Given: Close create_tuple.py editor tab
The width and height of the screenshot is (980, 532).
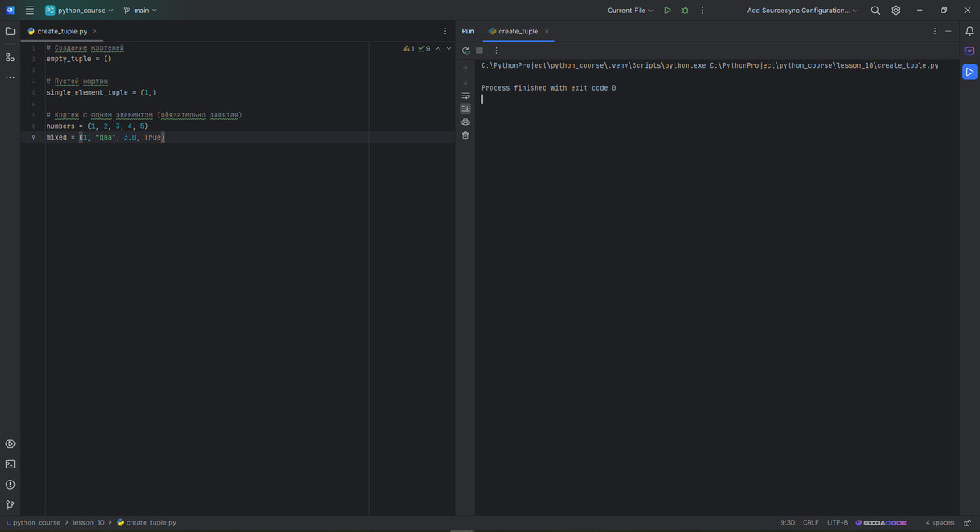Looking at the screenshot, I should (95, 31).
